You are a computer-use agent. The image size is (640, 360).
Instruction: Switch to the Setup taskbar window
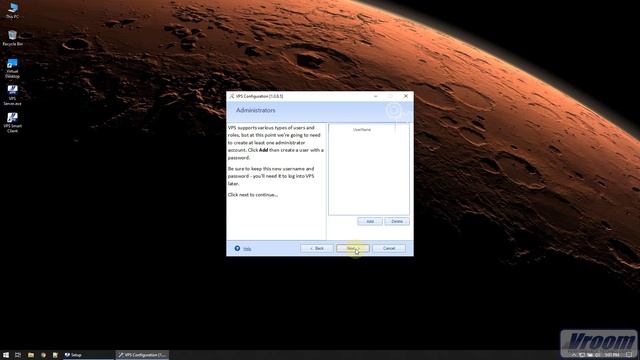pyautogui.click(x=88, y=355)
